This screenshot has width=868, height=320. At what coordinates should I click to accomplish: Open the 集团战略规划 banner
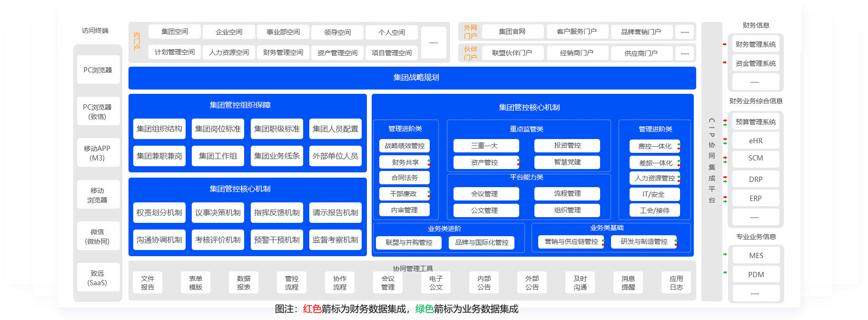pos(412,78)
